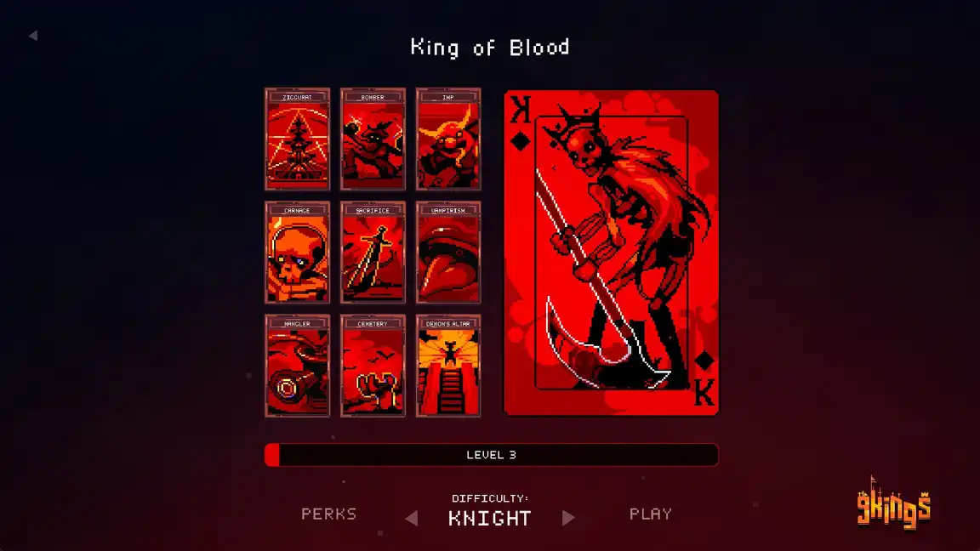Select the Vampirism card
980x551 pixels.
coord(448,253)
